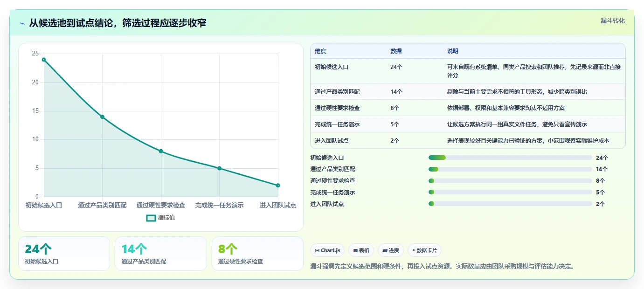Click the y-axis tick label 25
This screenshot has width=644, height=289.
[x=35, y=54]
